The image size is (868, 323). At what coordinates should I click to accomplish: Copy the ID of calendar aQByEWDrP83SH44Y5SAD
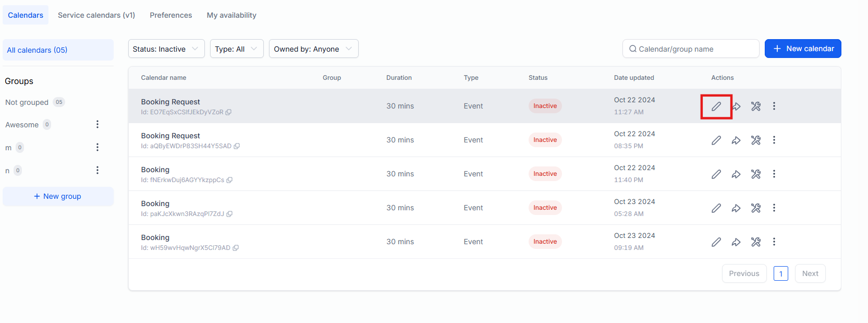coord(237,146)
